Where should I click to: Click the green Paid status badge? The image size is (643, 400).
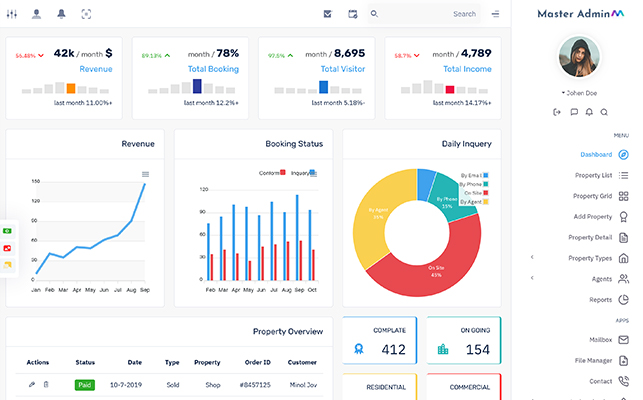pyautogui.click(x=84, y=384)
